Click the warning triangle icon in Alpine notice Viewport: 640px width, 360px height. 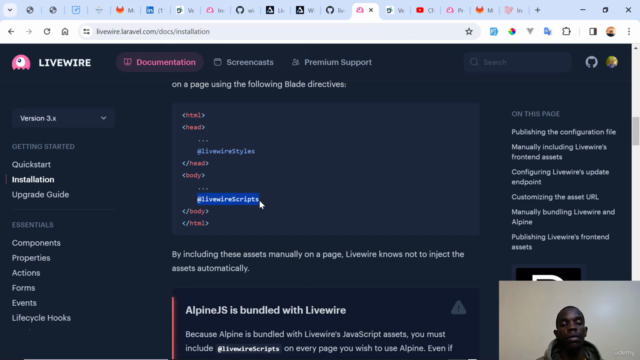point(458,307)
